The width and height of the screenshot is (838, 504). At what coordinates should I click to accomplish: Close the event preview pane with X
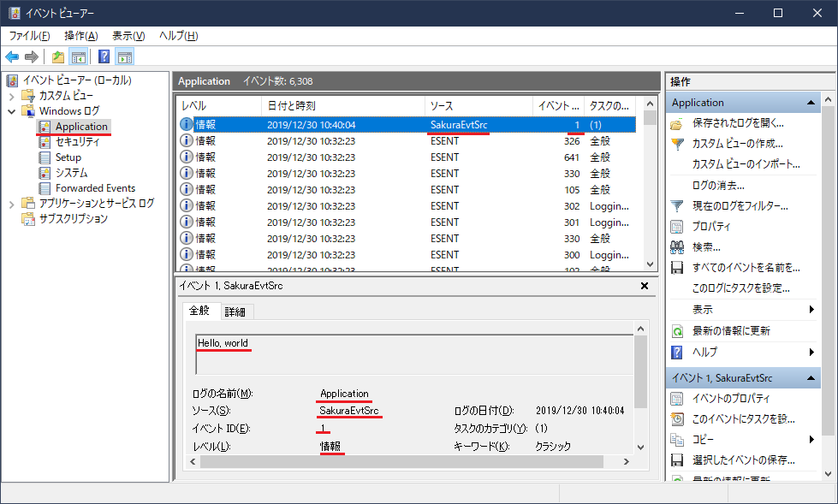tap(644, 287)
